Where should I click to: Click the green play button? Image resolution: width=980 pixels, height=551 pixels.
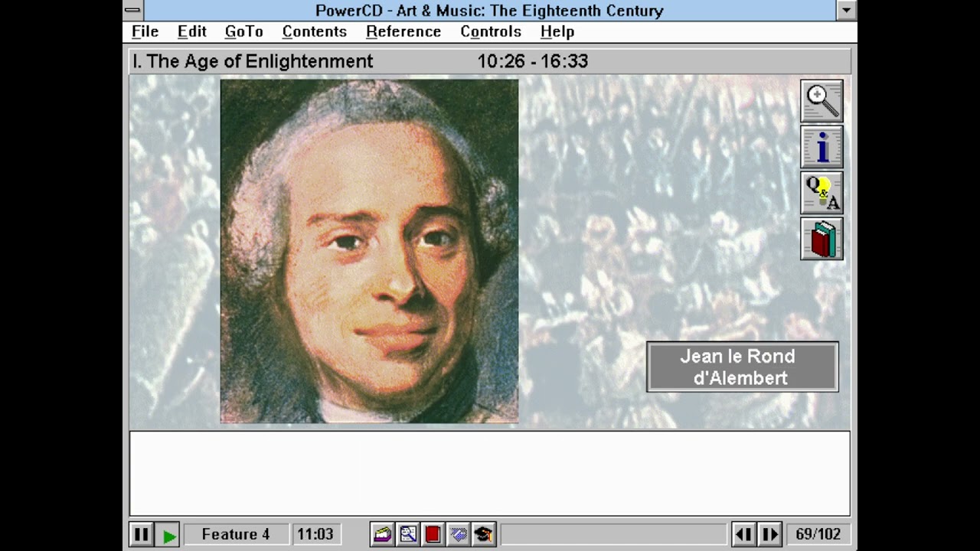pyautogui.click(x=168, y=534)
